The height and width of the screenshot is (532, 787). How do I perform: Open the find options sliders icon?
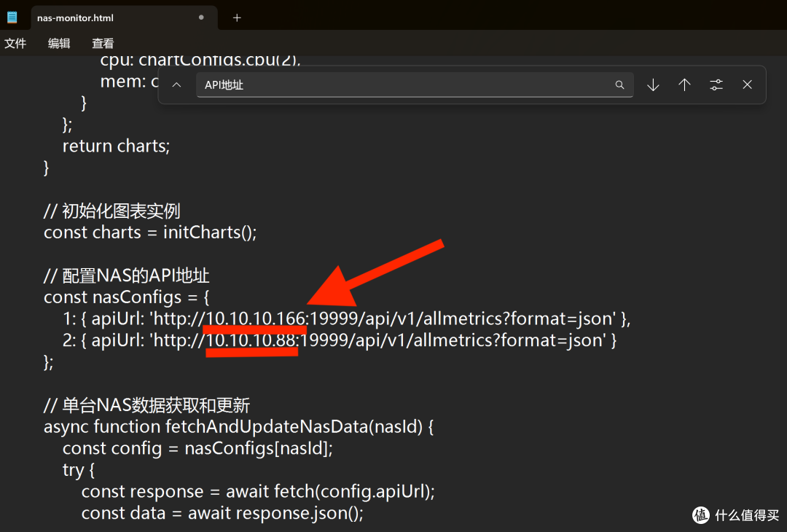click(716, 85)
